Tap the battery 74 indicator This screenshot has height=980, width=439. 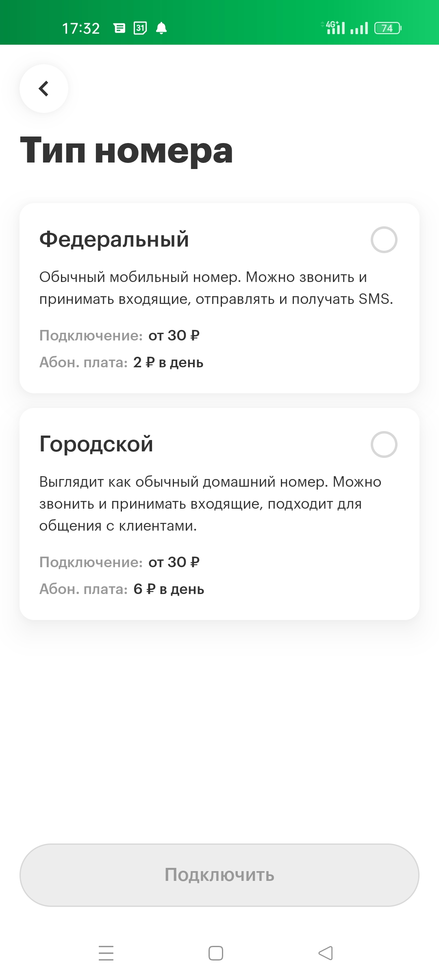point(388,28)
